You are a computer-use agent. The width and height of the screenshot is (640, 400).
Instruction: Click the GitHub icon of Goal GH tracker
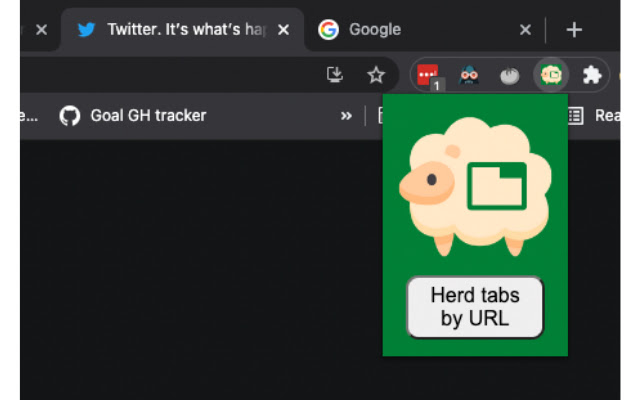point(70,116)
